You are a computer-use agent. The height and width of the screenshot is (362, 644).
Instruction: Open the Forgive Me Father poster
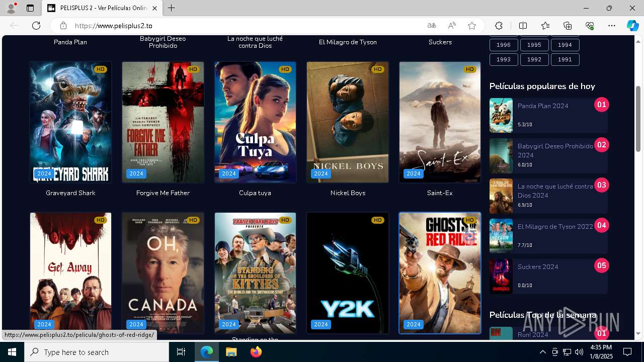click(163, 122)
